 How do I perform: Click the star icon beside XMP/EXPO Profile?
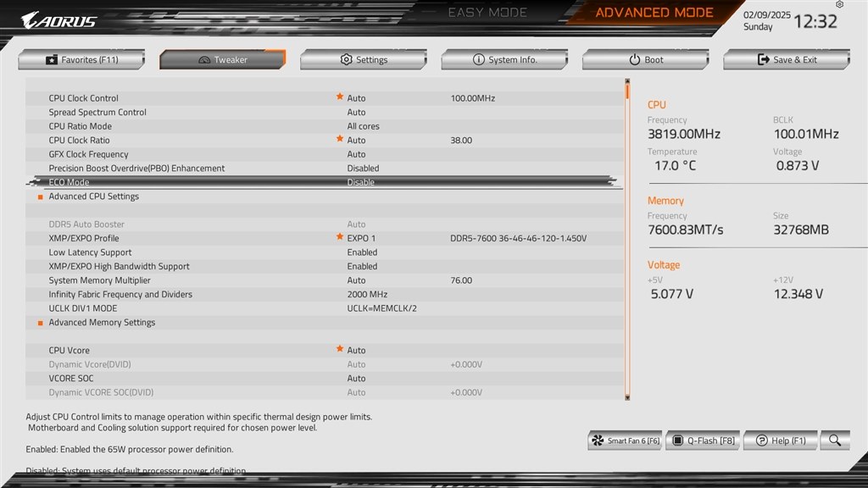340,237
